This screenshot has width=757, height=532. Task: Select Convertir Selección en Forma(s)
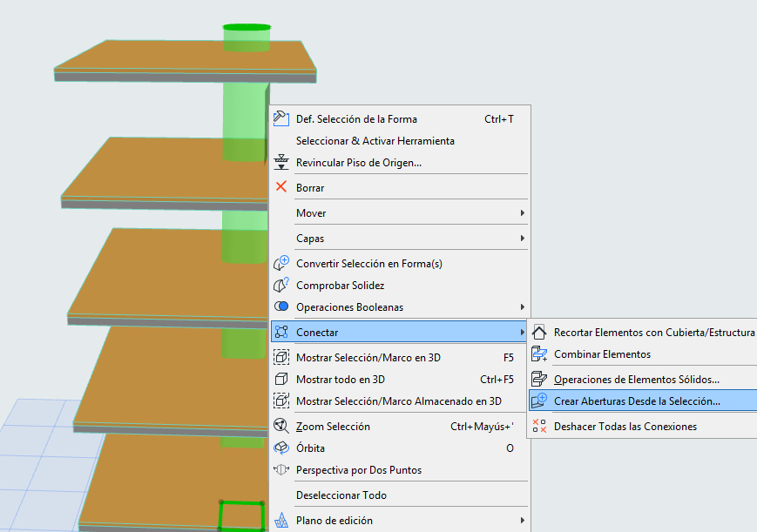coord(400,263)
